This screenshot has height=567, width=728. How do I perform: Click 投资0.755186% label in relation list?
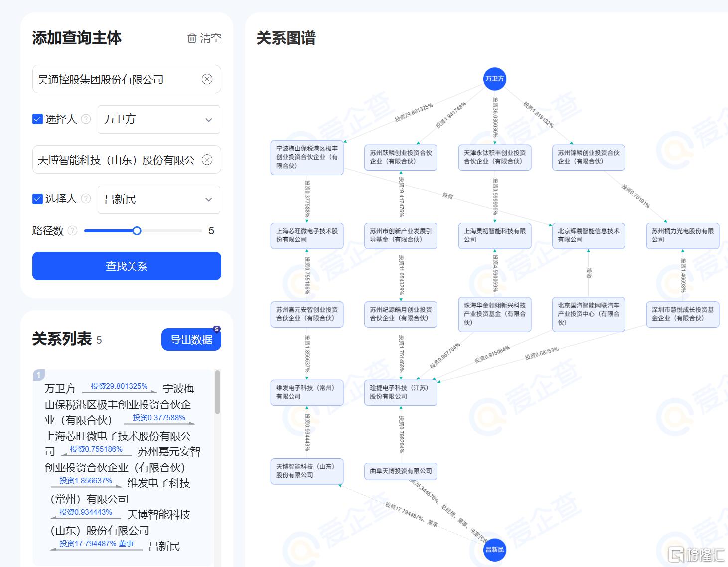point(96,449)
